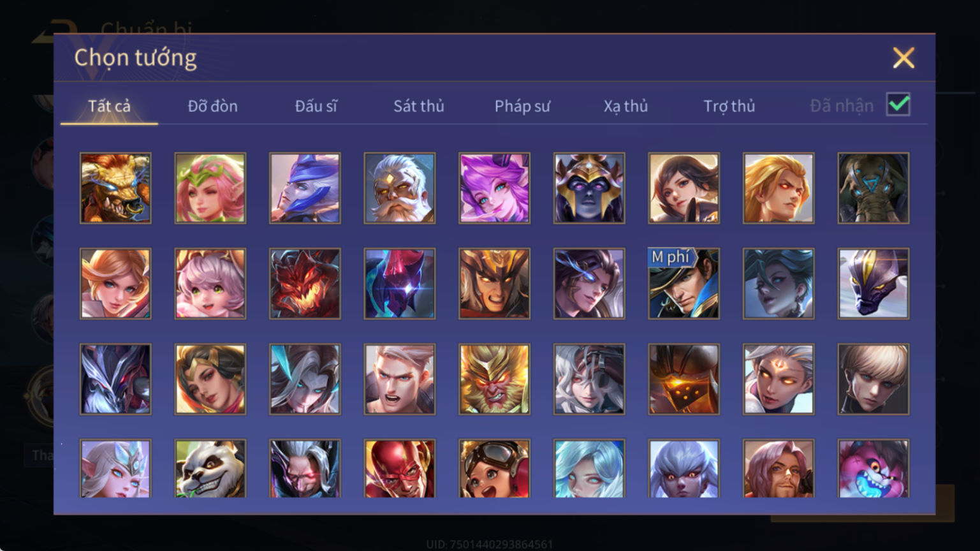Show the 'Xạ thủ' hero category
Image resolution: width=980 pixels, height=551 pixels.
tap(625, 106)
